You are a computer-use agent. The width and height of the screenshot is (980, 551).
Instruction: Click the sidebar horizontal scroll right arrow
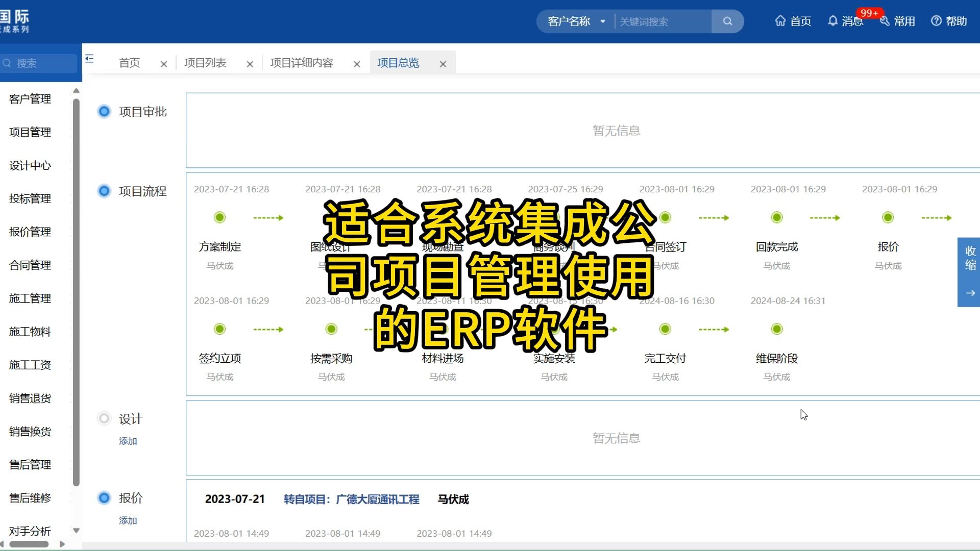pyautogui.click(x=62, y=544)
